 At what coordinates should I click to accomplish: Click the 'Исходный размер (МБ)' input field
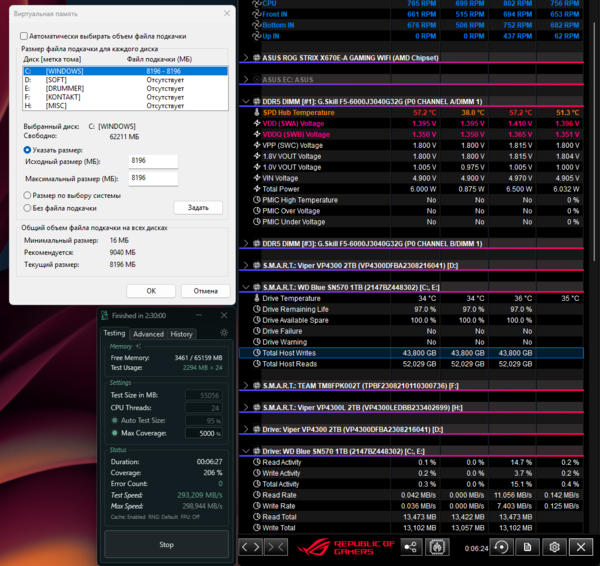[x=153, y=161]
